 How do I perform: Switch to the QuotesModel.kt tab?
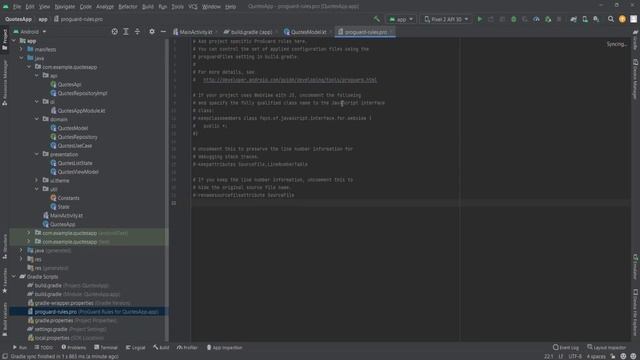pos(309,32)
